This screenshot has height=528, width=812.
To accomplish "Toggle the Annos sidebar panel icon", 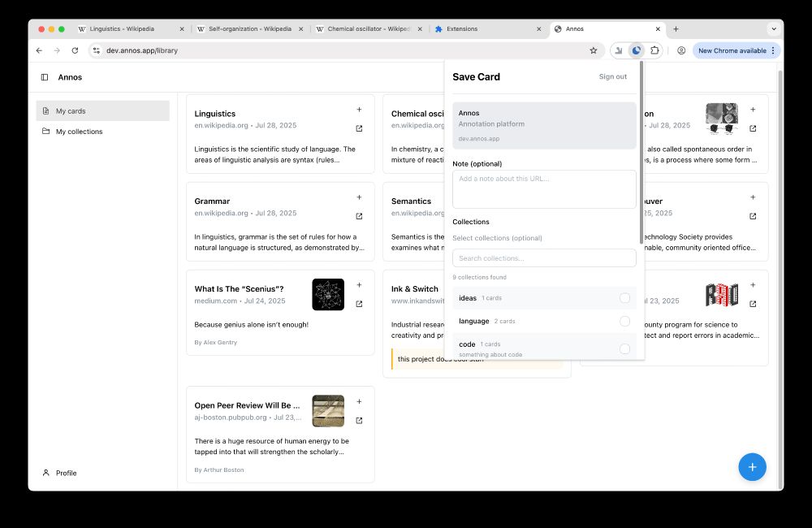I will [45, 77].
